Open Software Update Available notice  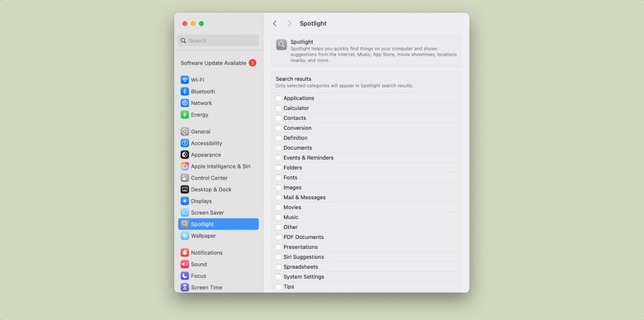pyautogui.click(x=218, y=63)
